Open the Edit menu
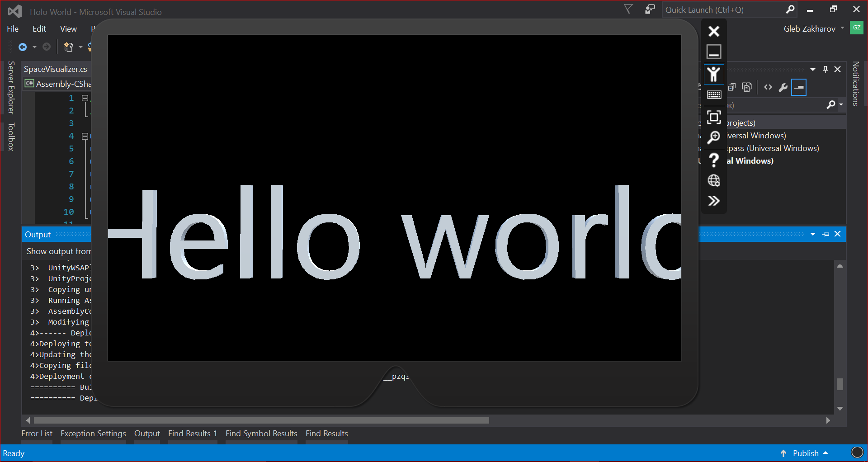The height and width of the screenshot is (462, 868). click(x=39, y=28)
